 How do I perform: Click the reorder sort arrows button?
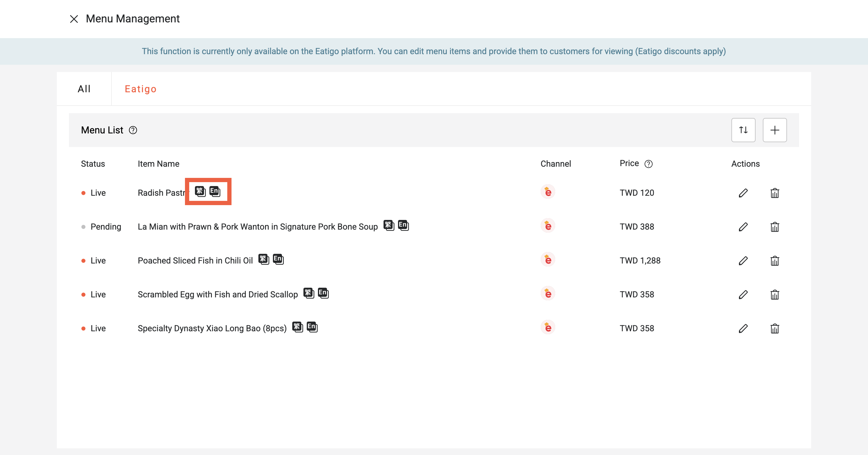[743, 130]
